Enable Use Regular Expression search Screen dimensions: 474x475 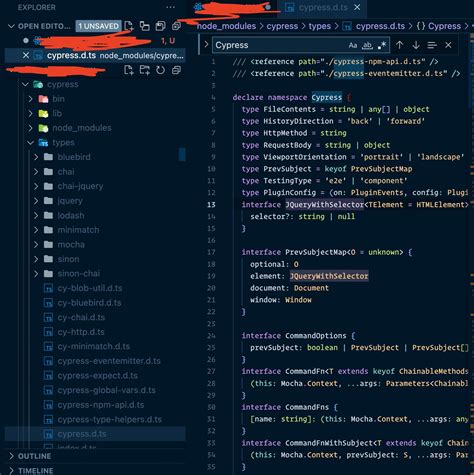pyautogui.click(x=382, y=45)
